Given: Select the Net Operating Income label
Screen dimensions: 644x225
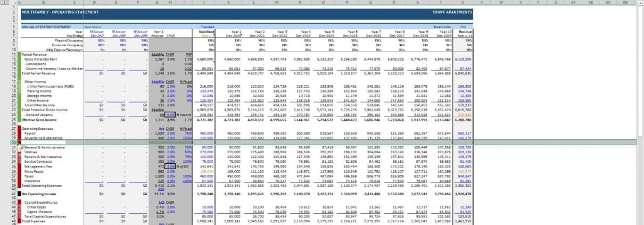Looking at the screenshot, I should click(40, 195).
